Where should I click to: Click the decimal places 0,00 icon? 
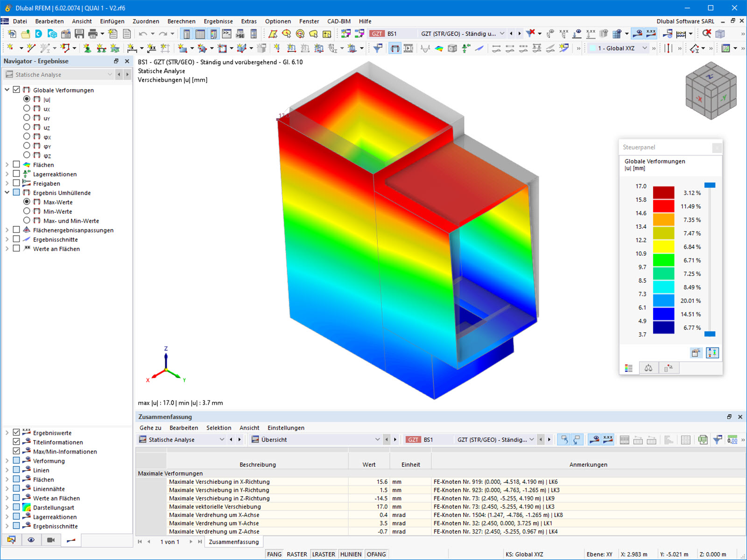[733, 440]
